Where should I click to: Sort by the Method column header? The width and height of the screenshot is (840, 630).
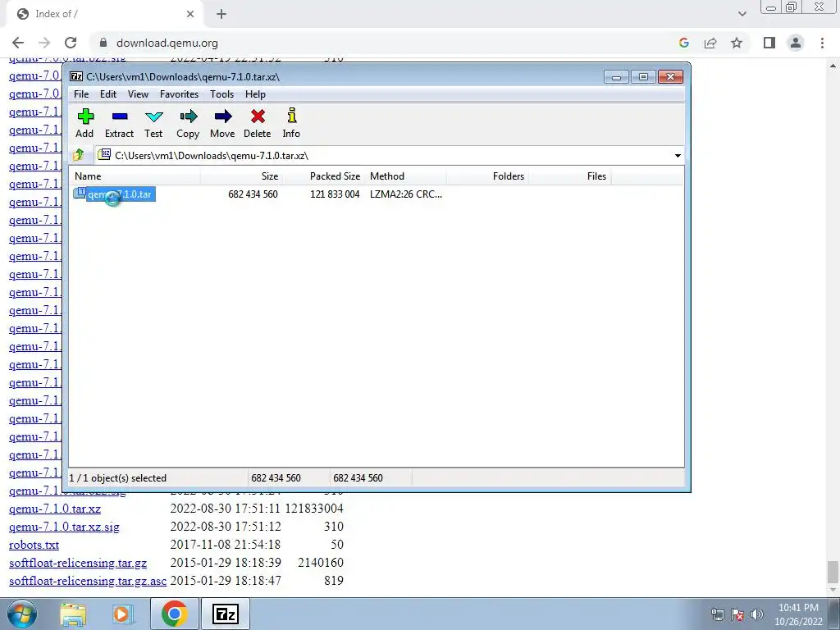405,176
